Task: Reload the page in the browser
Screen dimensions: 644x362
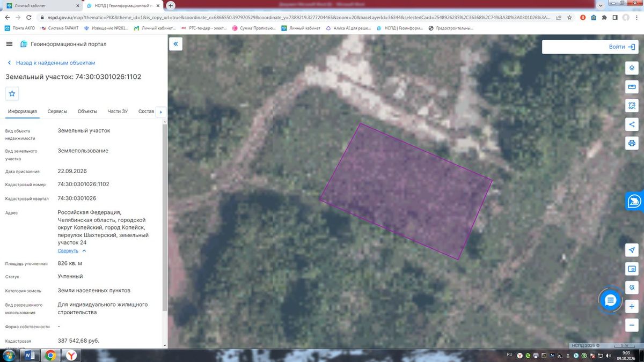Action: click(x=30, y=17)
